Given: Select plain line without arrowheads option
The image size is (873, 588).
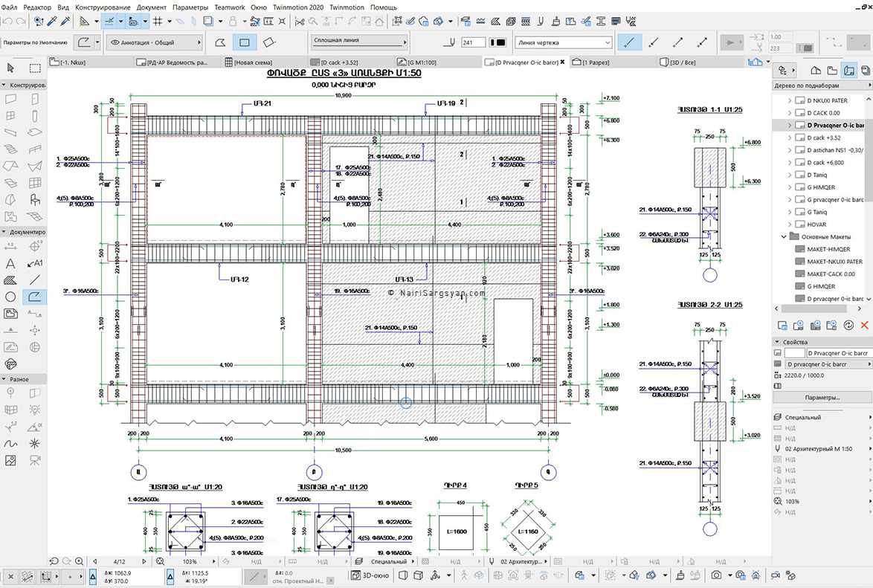Looking at the screenshot, I should point(629,42).
